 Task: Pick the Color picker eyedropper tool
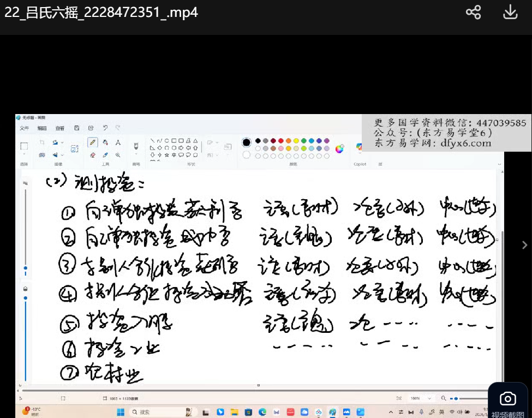(x=105, y=155)
